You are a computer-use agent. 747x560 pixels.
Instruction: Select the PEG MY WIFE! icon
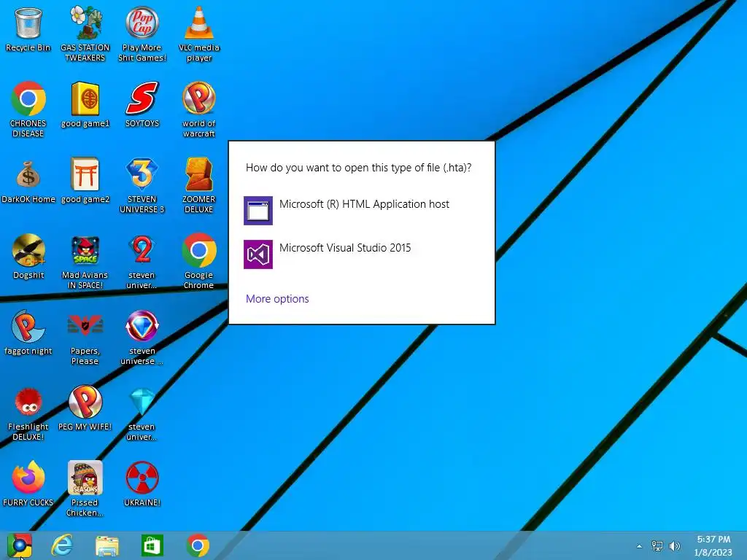[85, 408]
